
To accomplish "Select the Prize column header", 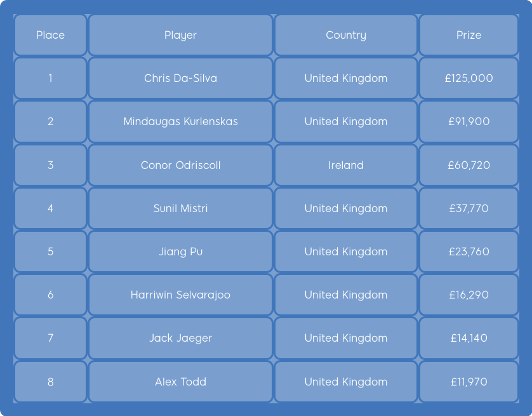I will click(469, 35).
